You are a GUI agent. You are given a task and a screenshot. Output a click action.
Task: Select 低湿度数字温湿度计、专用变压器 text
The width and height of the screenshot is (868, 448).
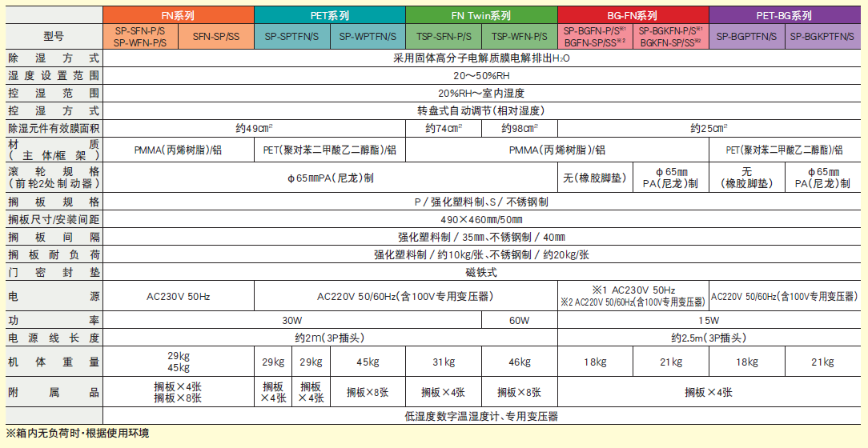coord(481,416)
